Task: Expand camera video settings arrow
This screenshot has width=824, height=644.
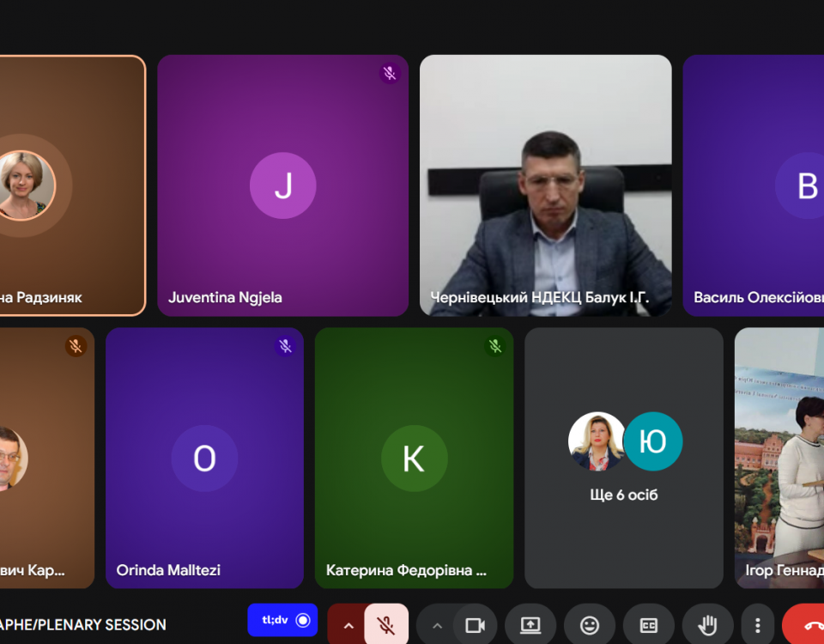Action: point(437,625)
